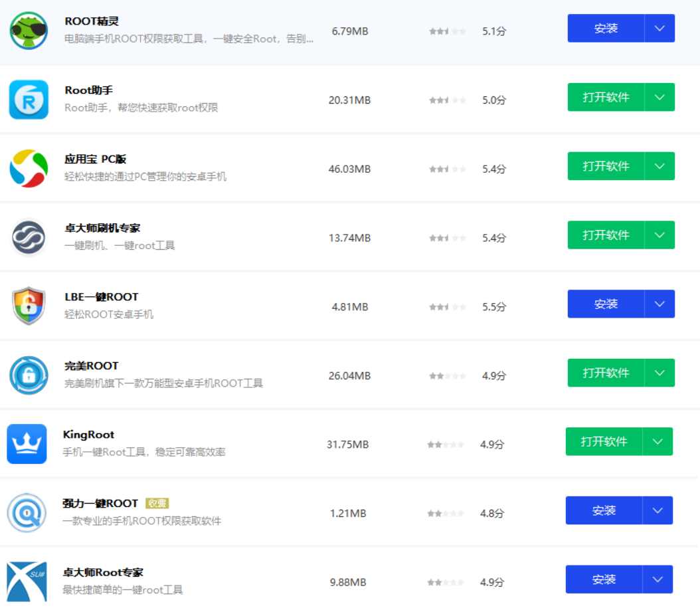Click the 1.21MB size value
The height and width of the screenshot is (610, 700).
(348, 514)
